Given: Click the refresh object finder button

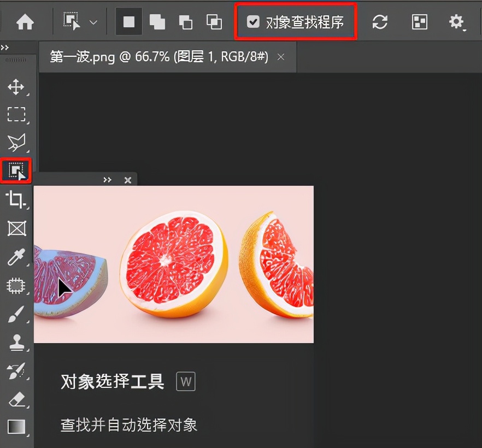Looking at the screenshot, I should 379,22.
